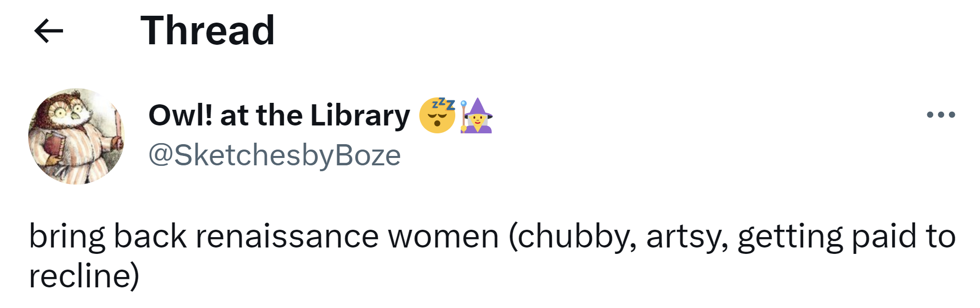Click the candle held by the owl
This screenshot has height=308, width=980.
point(117,123)
